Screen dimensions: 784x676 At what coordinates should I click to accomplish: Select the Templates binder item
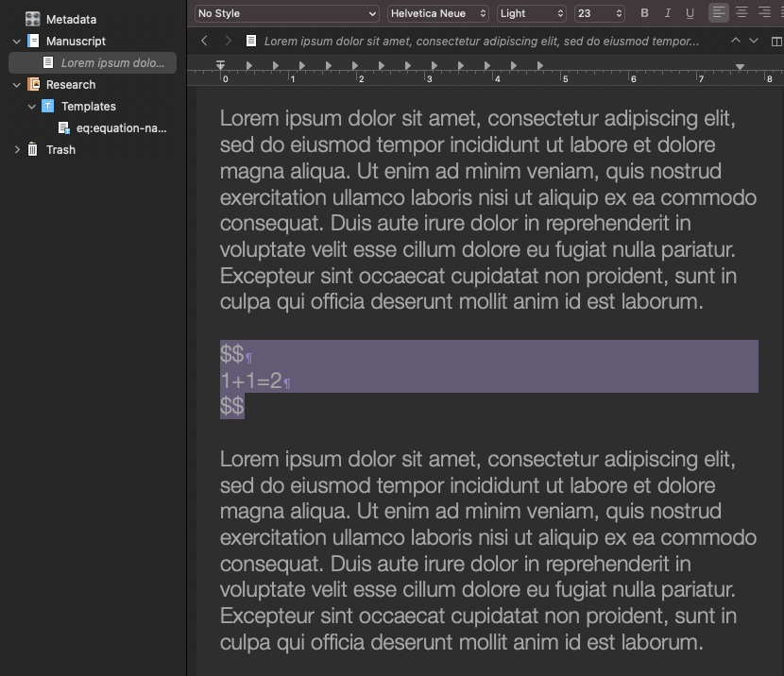click(89, 107)
